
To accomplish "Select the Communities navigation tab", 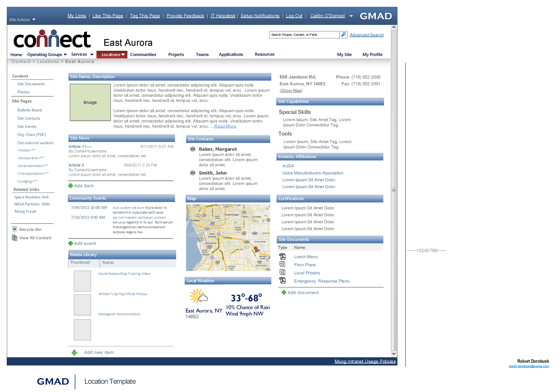I will 143,54.
